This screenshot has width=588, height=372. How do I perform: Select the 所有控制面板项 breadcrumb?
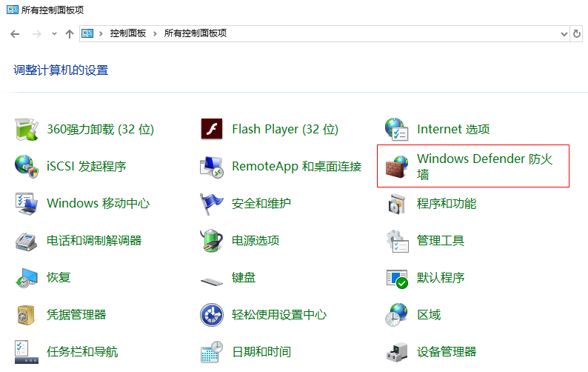point(196,33)
